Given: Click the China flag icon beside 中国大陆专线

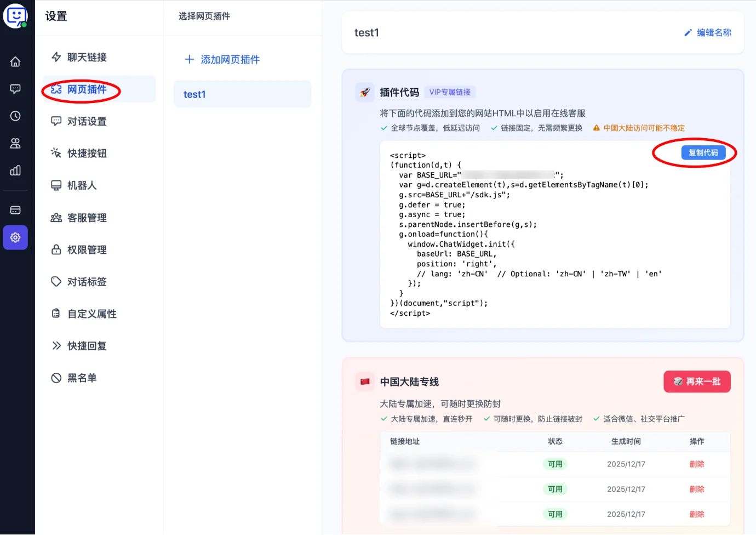Looking at the screenshot, I should pyautogui.click(x=365, y=382).
